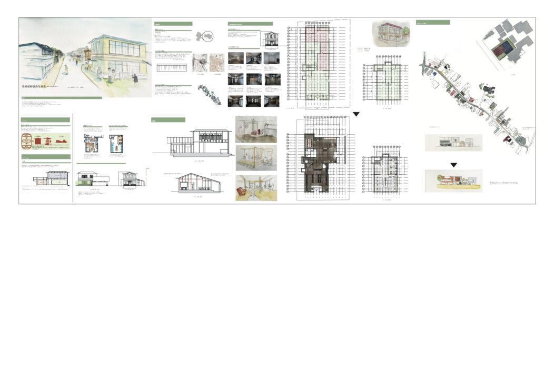This screenshot has width=555, height=392.
Task: Select the colored street elevation with yellow ground
Action: coord(453,180)
